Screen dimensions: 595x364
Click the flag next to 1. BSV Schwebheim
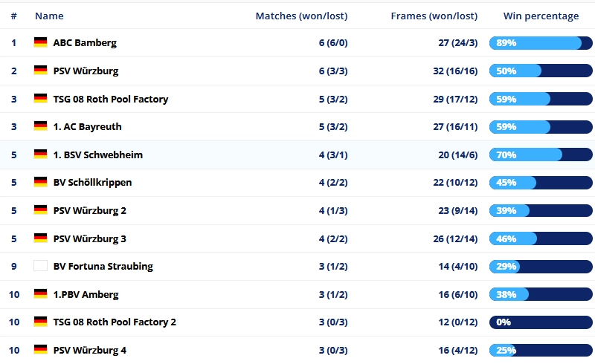click(x=40, y=155)
